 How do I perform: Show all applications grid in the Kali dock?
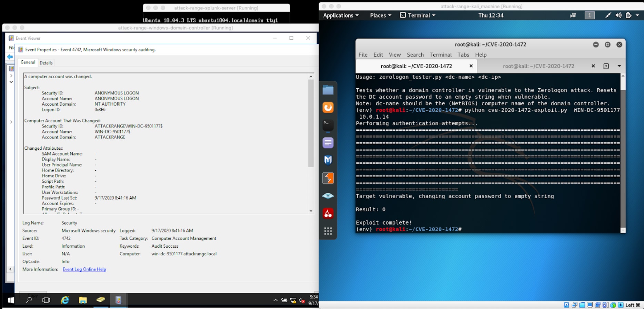click(x=328, y=231)
